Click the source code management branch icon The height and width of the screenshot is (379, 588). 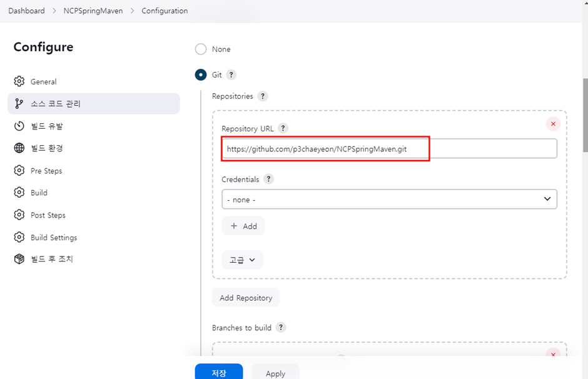tap(19, 103)
